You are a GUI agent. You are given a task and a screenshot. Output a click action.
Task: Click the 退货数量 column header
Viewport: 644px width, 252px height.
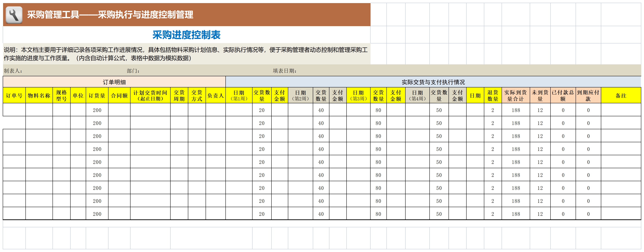(493, 95)
